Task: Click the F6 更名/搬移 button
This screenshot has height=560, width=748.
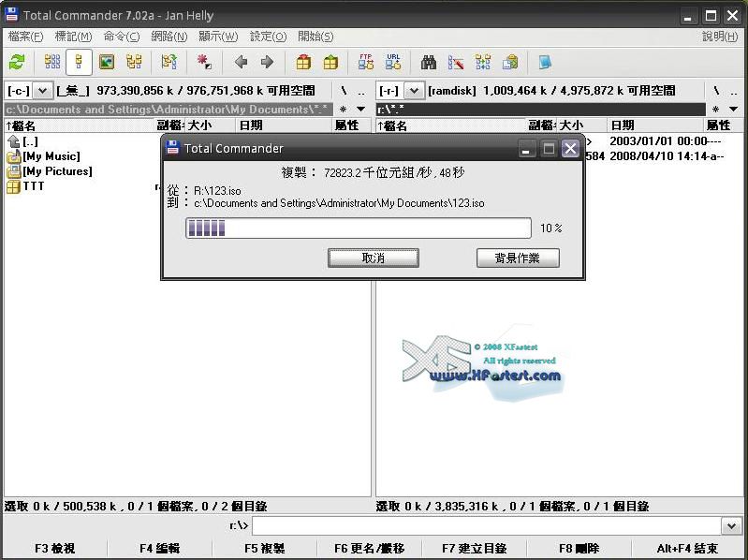Action: coord(370,549)
